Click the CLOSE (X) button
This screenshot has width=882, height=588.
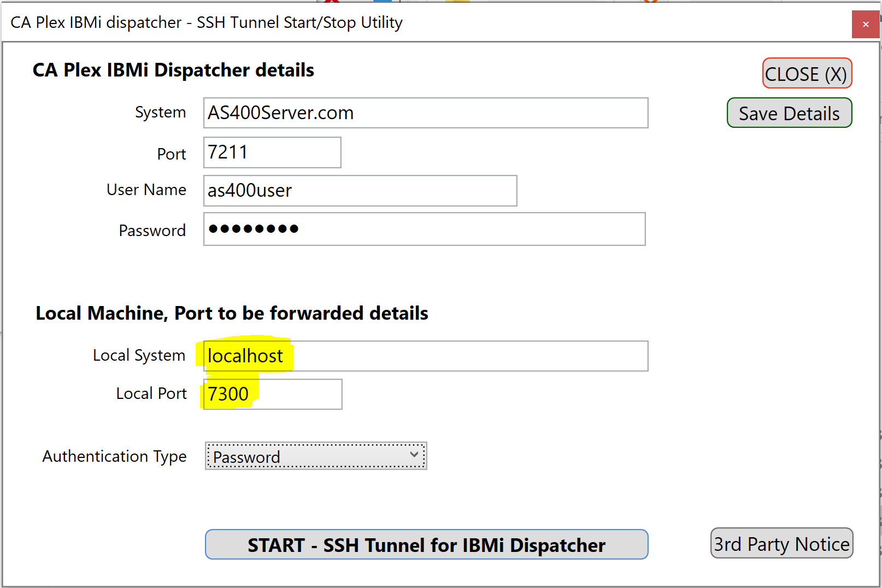(x=807, y=73)
